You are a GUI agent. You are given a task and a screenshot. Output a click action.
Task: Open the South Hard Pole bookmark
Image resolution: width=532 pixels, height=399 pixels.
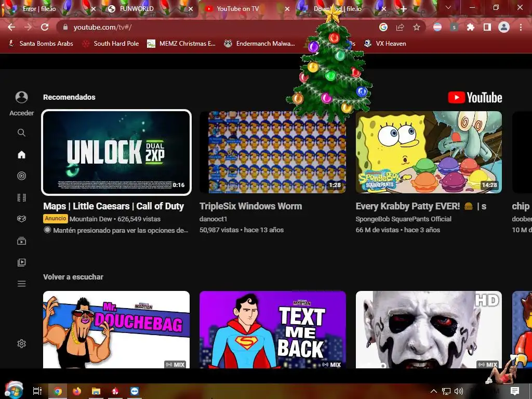111,44
